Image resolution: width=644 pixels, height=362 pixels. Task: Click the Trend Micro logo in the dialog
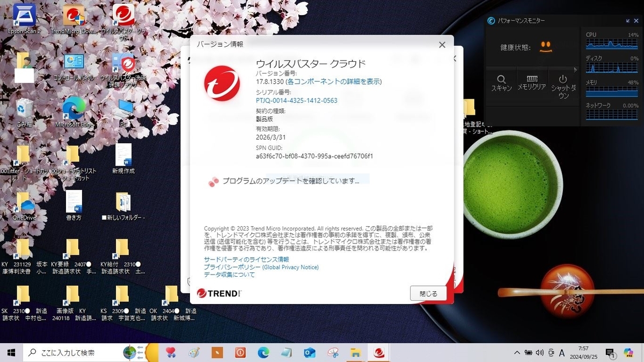pyautogui.click(x=222, y=84)
